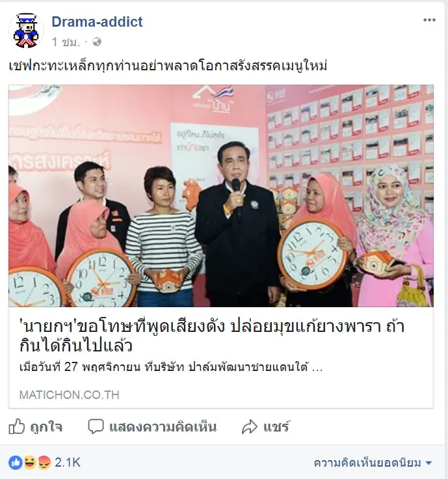Expand the ความคิดเห็นยอดนิยม comment sort dropdown
Screen dimensions: 448x479
pyautogui.click(x=373, y=463)
